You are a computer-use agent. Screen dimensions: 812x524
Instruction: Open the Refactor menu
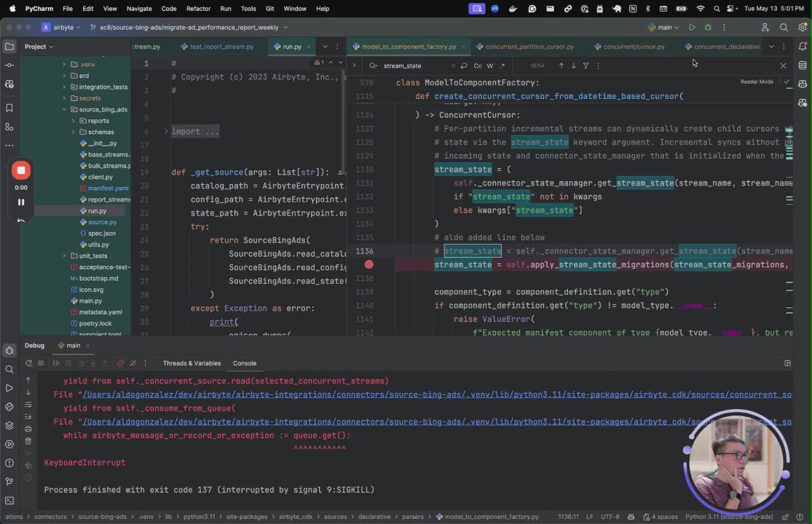pyautogui.click(x=197, y=9)
